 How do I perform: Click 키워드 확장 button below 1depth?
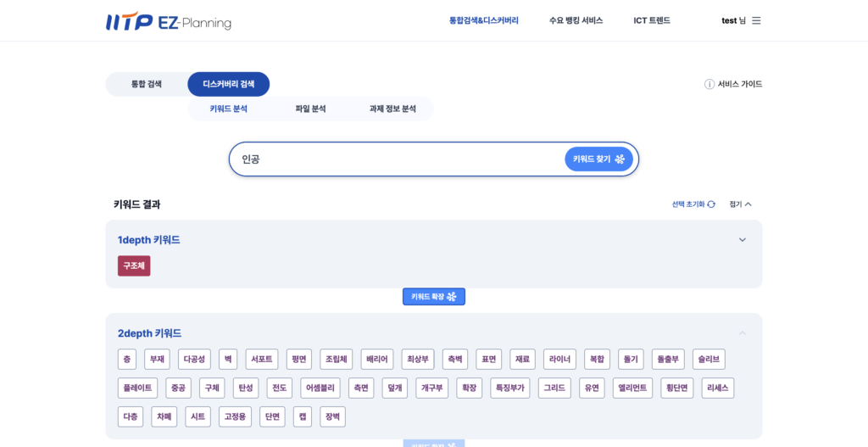[x=433, y=297]
